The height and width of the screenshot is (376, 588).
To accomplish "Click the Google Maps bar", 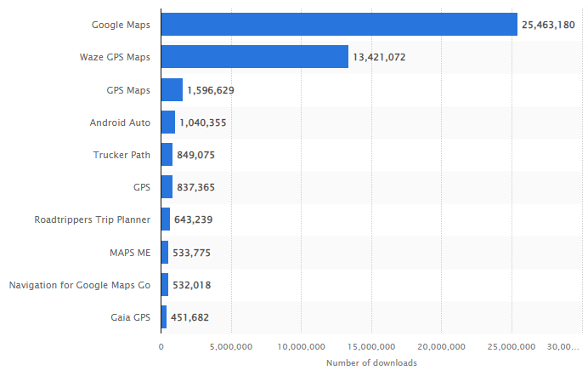I will click(x=339, y=25).
